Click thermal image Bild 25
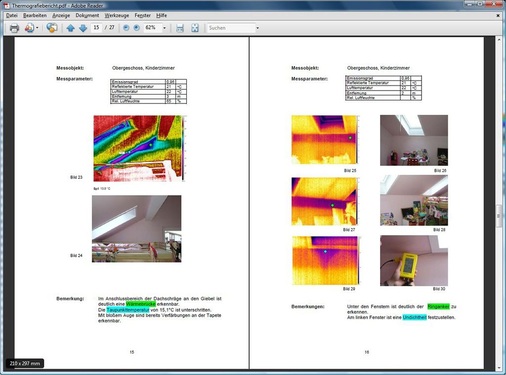Image resolution: width=506 pixels, height=375 pixels. coord(324,139)
